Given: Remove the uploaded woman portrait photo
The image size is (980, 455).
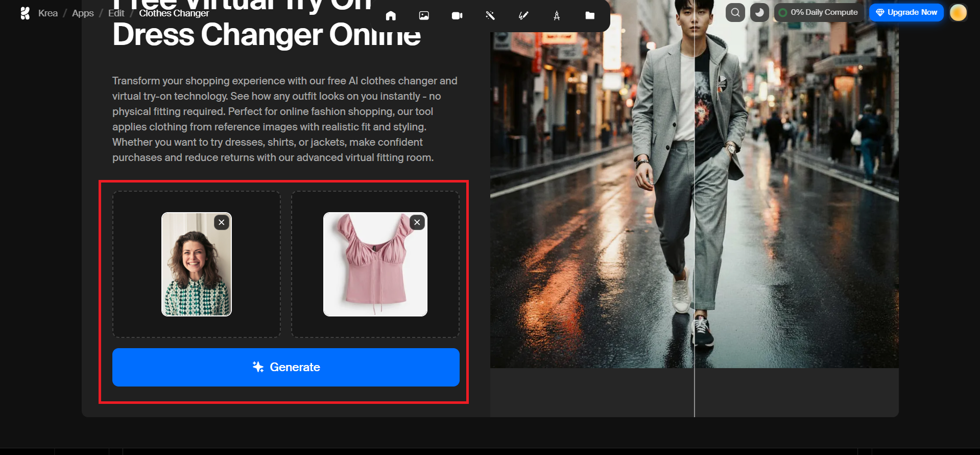Looking at the screenshot, I should click(x=222, y=222).
